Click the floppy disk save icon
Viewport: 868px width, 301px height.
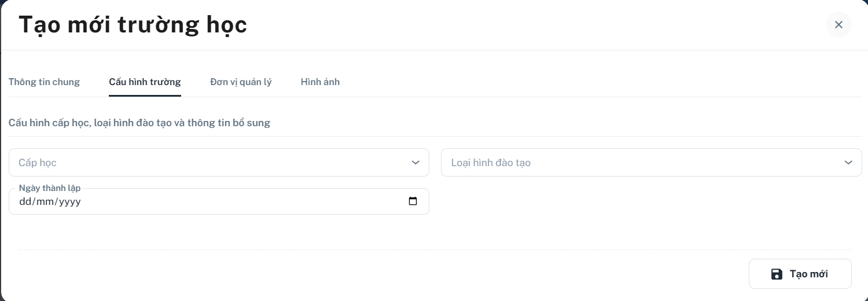[777, 274]
